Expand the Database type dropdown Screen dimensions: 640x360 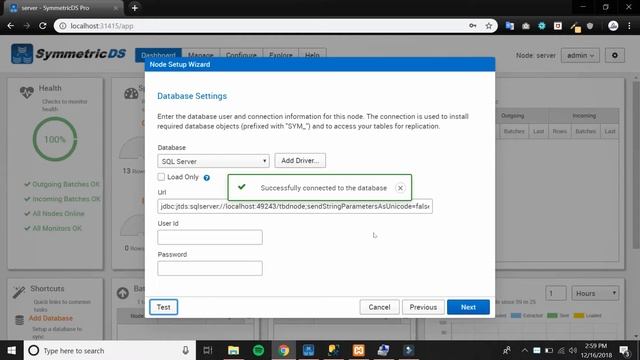pos(213,161)
